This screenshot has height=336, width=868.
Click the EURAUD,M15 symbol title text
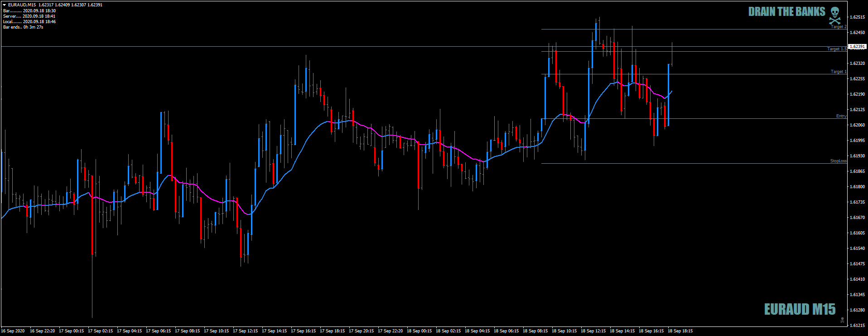(x=22, y=5)
